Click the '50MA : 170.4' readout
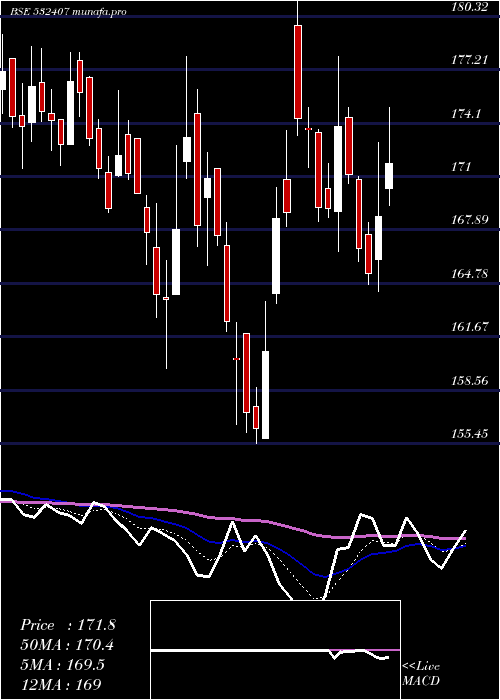500x700 pixels. click(x=67, y=645)
